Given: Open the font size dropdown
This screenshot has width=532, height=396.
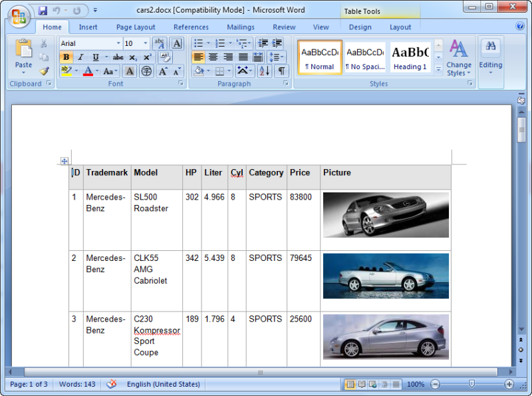Looking at the screenshot, I should point(146,43).
